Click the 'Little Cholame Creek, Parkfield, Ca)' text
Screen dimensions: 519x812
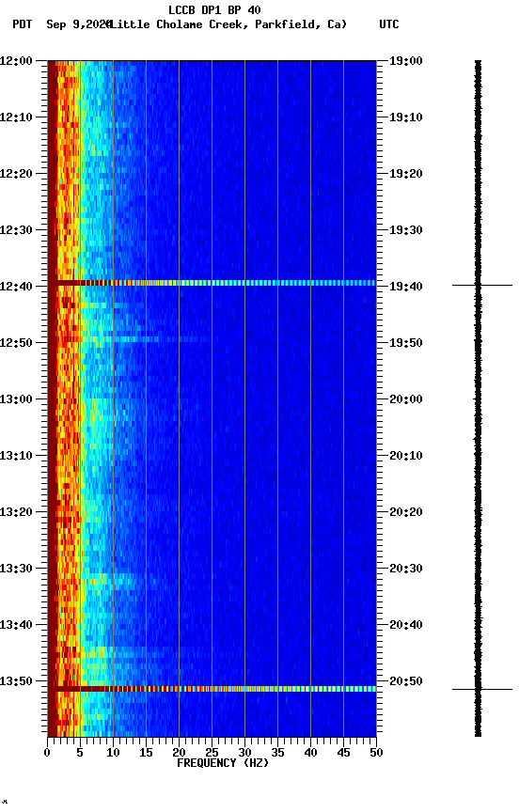(x=228, y=24)
